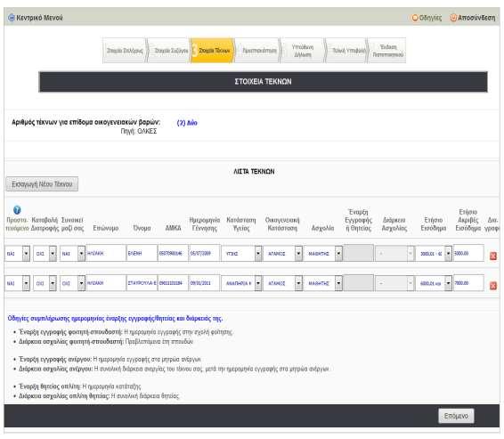Go to the Στοιχεία Συζύγου step
Viewport: 504px width, 439px height.
pyautogui.click(x=170, y=51)
